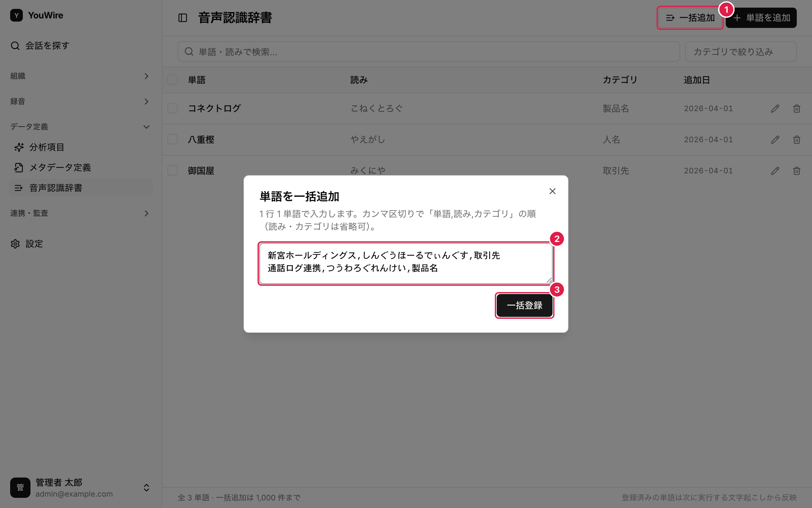The image size is (812, 508).
Task: Click the カテゴリ column header
Action: pos(620,80)
